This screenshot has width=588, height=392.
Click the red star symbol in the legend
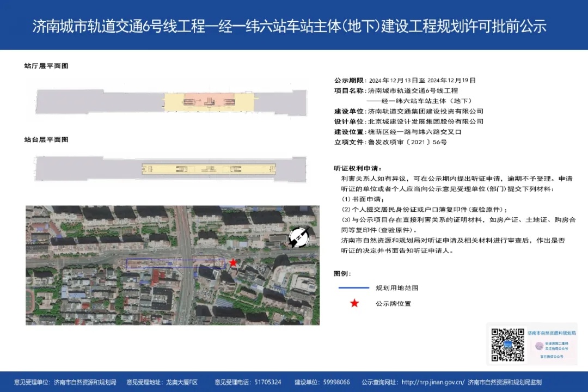pyautogui.click(x=354, y=303)
